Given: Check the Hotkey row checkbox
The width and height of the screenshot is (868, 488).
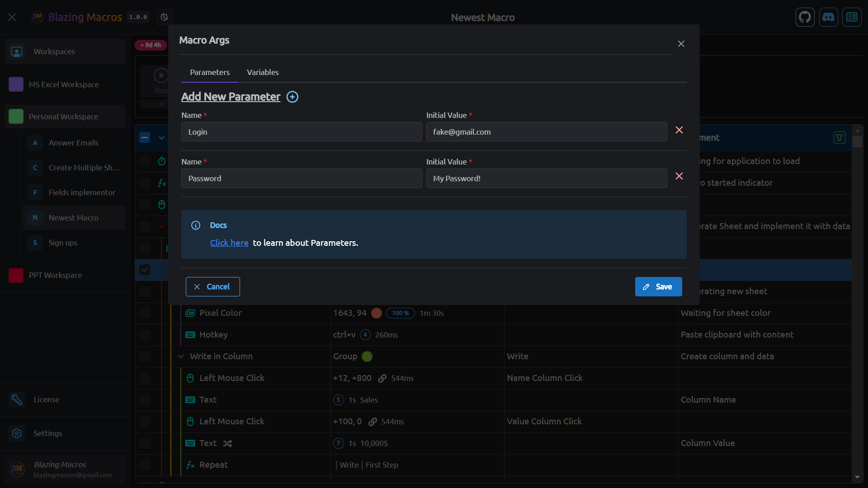Looking at the screenshot, I should (145, 335).
